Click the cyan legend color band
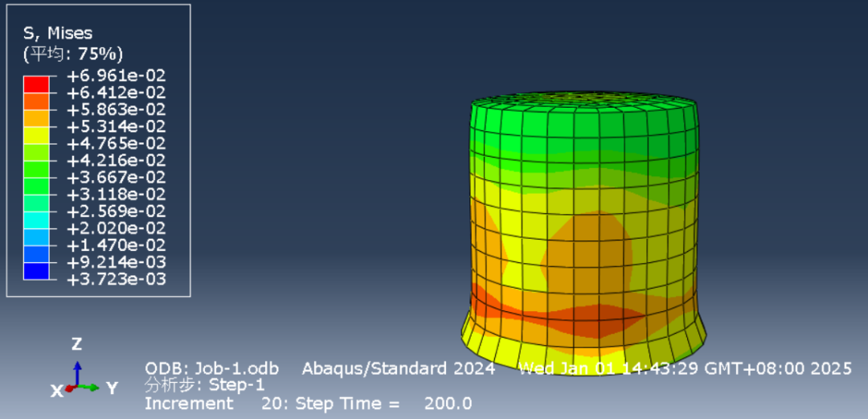The height and width of the screenshot is (419, 868). pyautogui.click(x=36, y=220)
